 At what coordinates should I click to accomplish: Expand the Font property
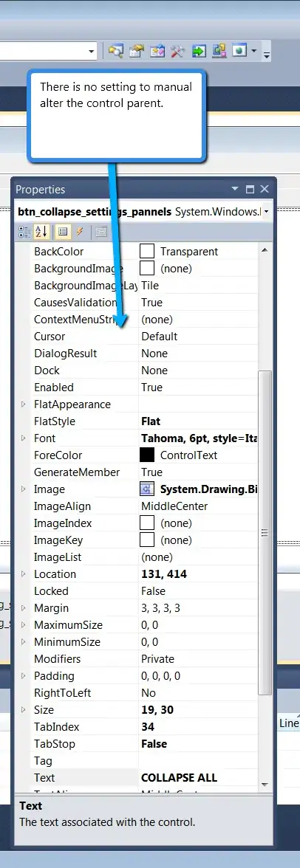point(24,438)
